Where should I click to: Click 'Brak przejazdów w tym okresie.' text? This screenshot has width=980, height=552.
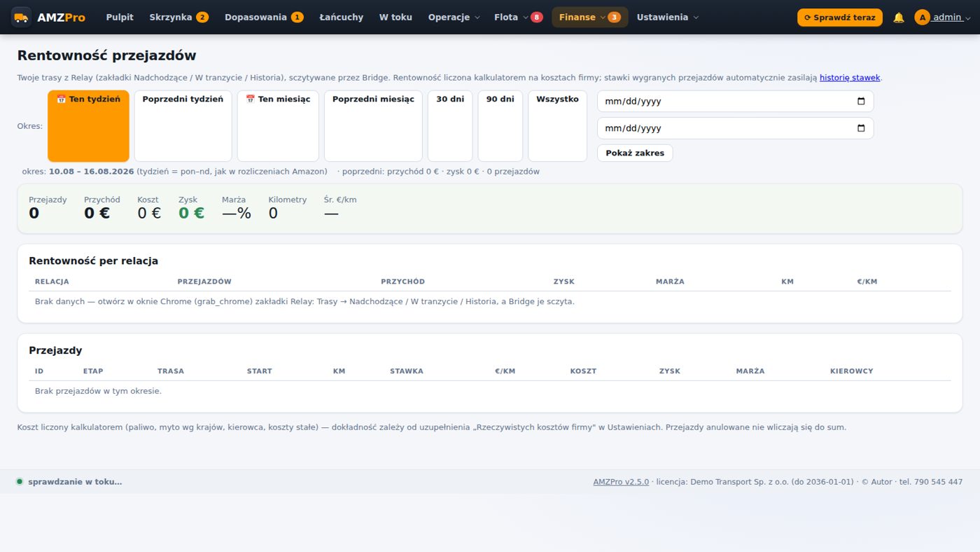point(98,391)
